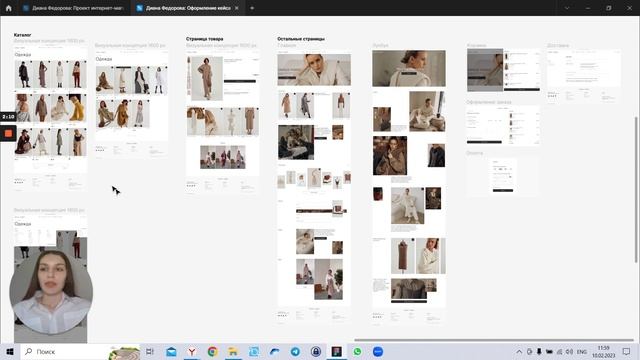Screen dimensions: 640x360
Task: Close the Оформление кейса tab
Action: click(x=237, y=8)
